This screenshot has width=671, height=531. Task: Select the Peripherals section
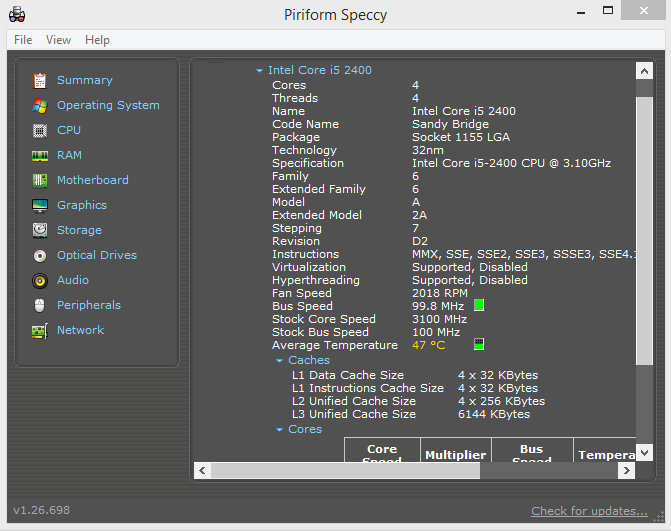(89, 305)
